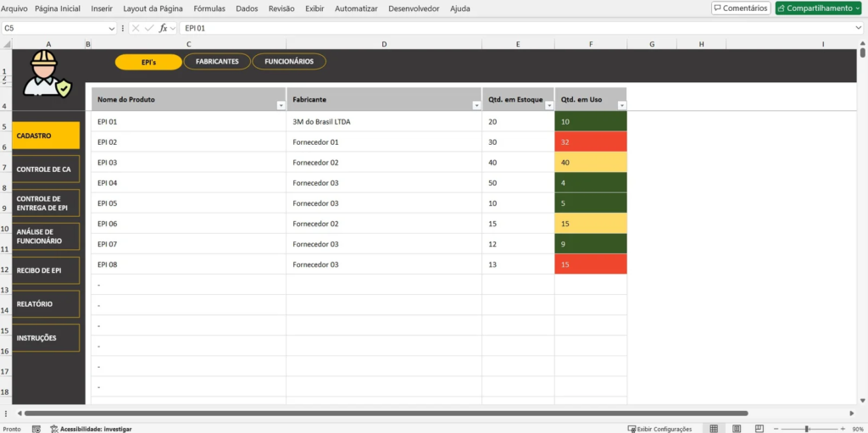
Task: Open filter dropdown for Qtd. em Uso
Action: 620,105
